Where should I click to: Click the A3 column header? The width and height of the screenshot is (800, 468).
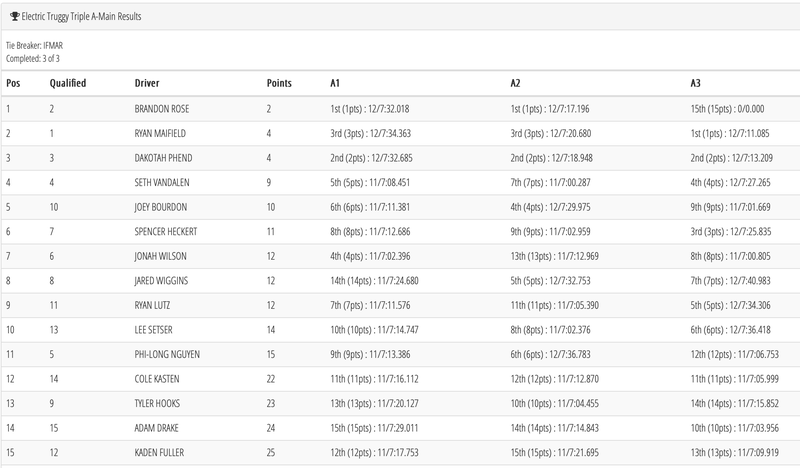click(696, 82)
